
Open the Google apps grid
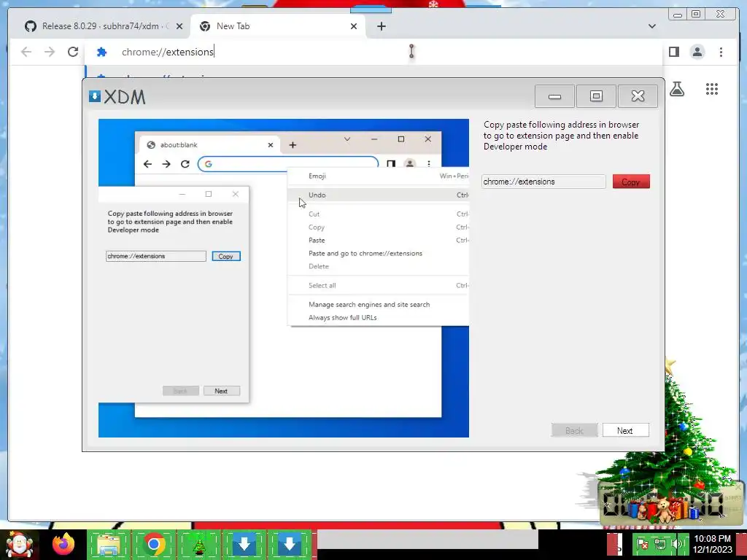tap(712, 88)
